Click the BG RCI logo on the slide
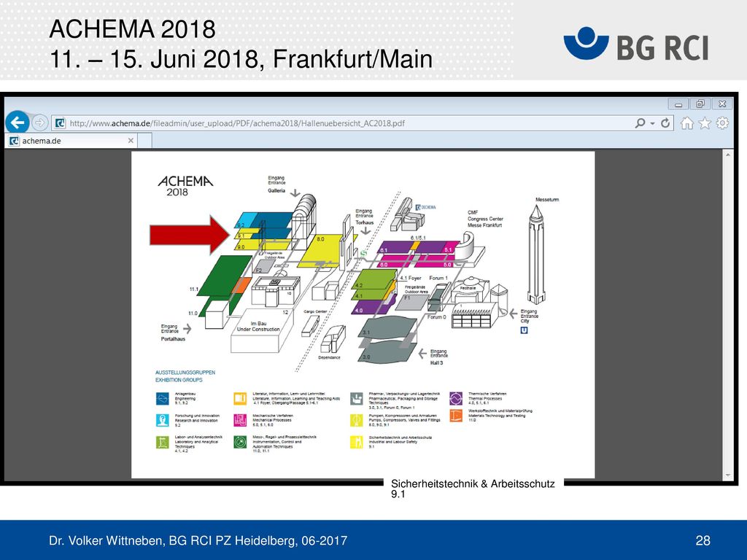The width and height of the screenshot is (747, 560). (x=636, y=44)
